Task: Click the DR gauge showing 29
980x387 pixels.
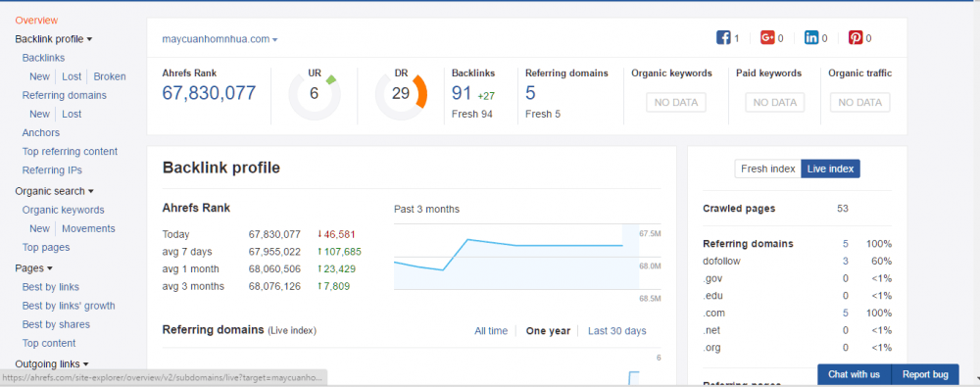Action: pos(401,94)
